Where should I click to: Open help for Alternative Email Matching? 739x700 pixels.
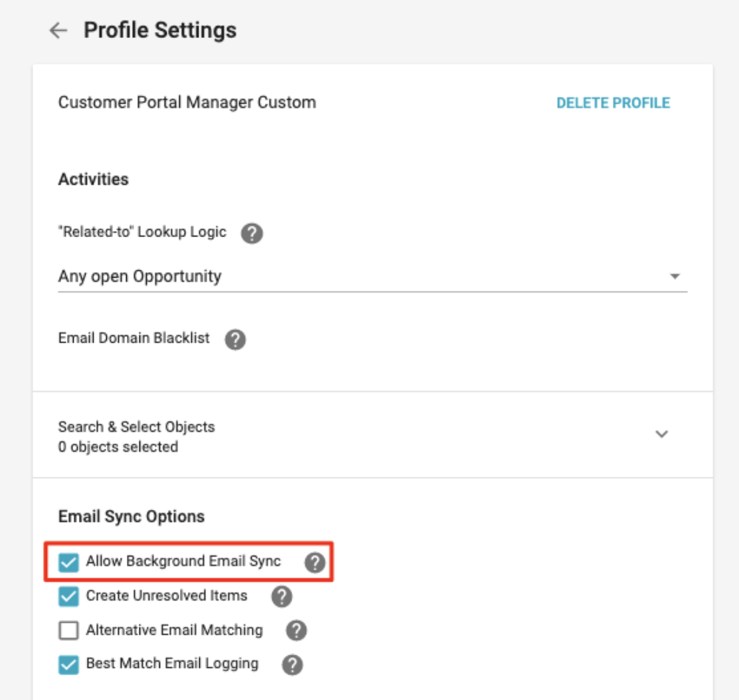pos(296,631)
